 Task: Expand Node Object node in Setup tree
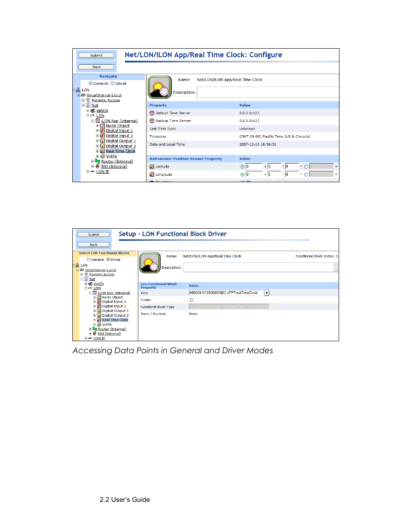pyautogui.click(x=94, y=297)
